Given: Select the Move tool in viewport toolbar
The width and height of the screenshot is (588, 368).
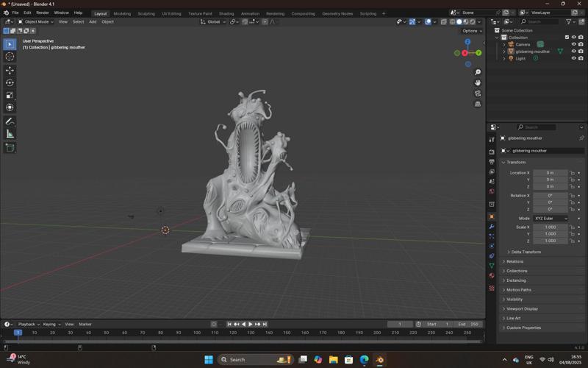Looking at the screenshot, I should coord(10,70).
